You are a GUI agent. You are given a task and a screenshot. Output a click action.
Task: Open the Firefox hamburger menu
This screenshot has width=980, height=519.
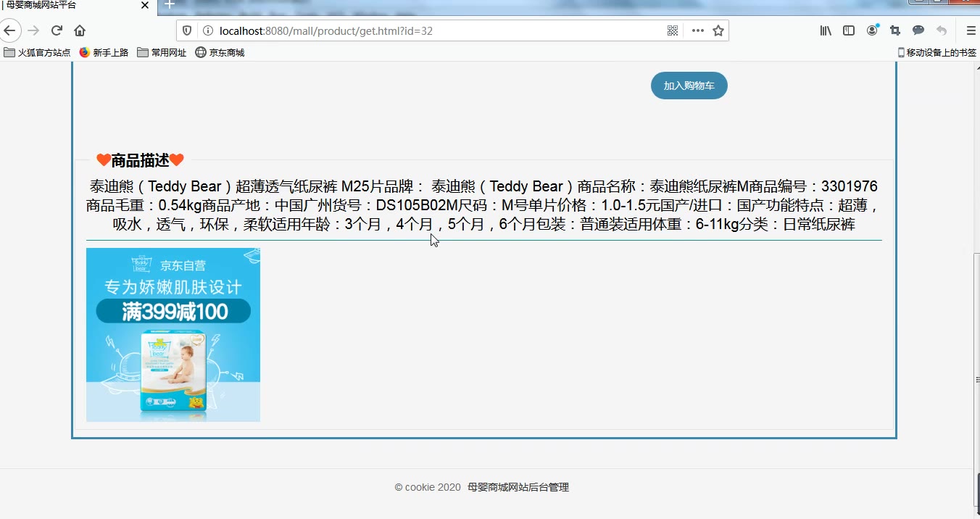click(x=971, y=30)
